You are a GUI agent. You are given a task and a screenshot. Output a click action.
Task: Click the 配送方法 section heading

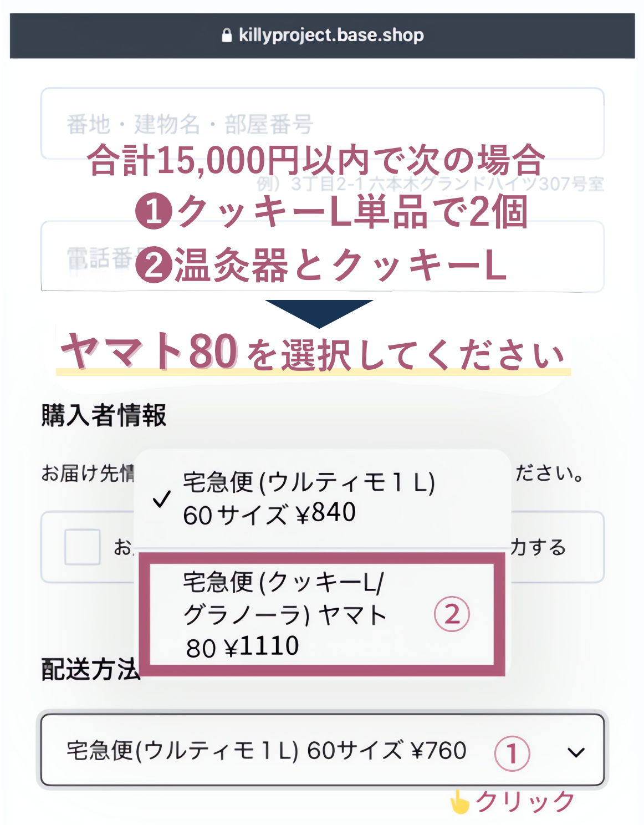[x=90, y=670]
